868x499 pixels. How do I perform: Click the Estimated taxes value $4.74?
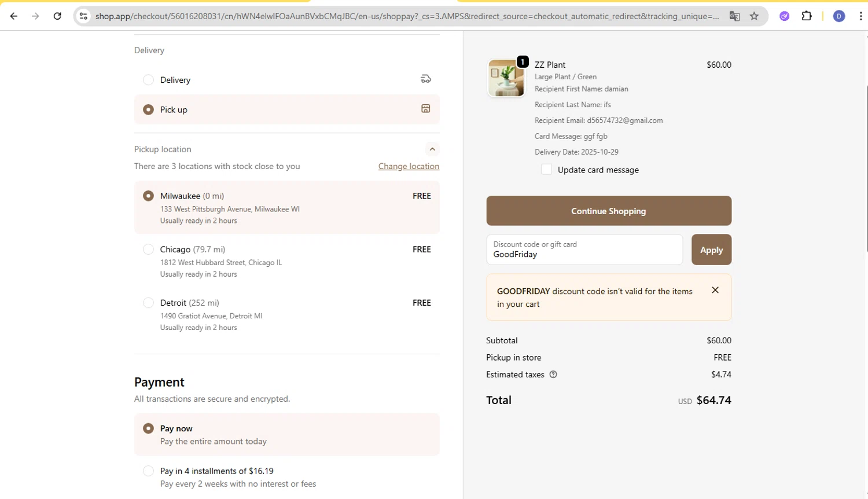(x=721, y=375)
